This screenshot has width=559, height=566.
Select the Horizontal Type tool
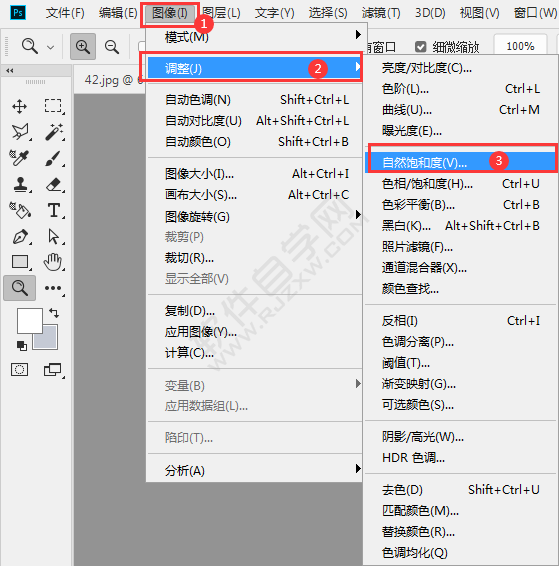point(54,210)
